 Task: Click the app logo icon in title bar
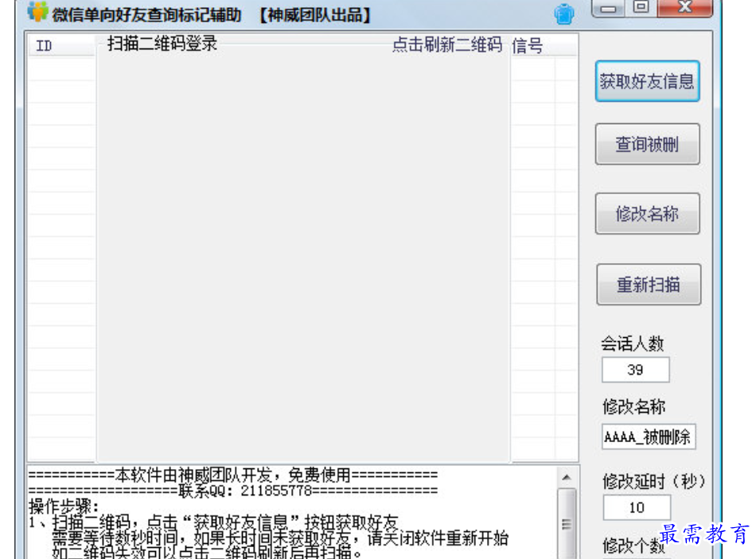tap(37, 12)
